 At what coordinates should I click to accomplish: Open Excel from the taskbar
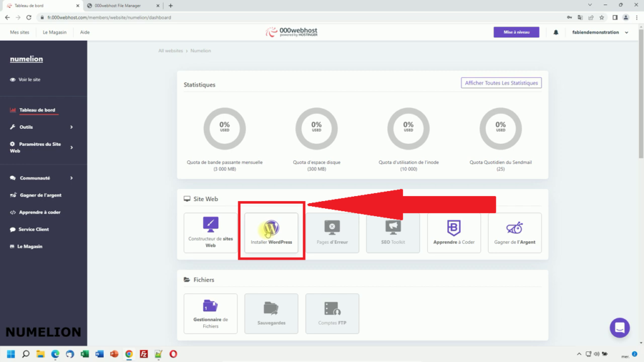click(85, 354)
